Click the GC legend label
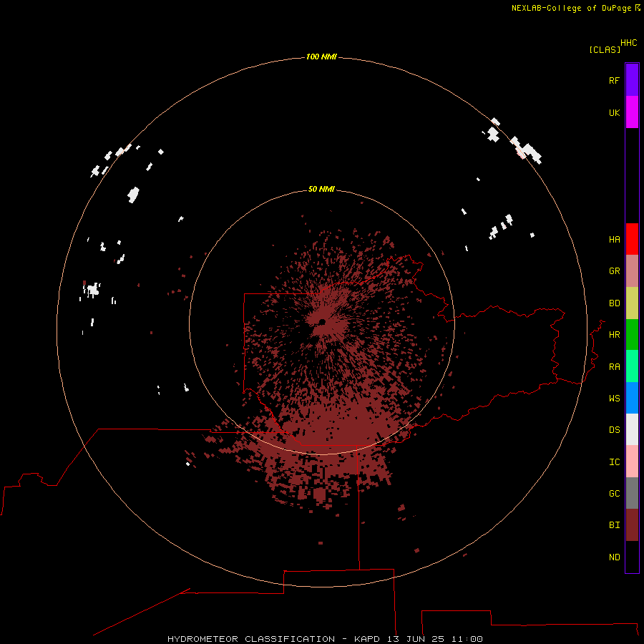Image resolution: width=644 pixels, height=644 pixels. [614, 494]
